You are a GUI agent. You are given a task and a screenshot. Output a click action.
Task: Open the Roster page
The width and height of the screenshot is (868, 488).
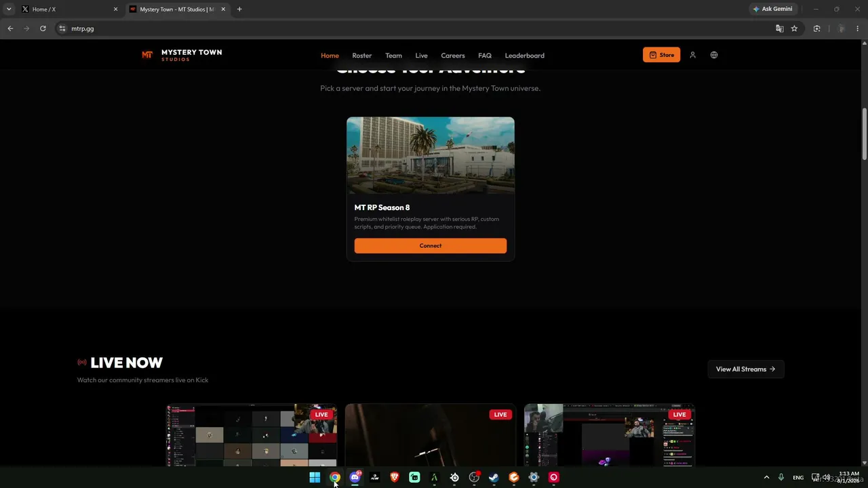coord(362,56)
